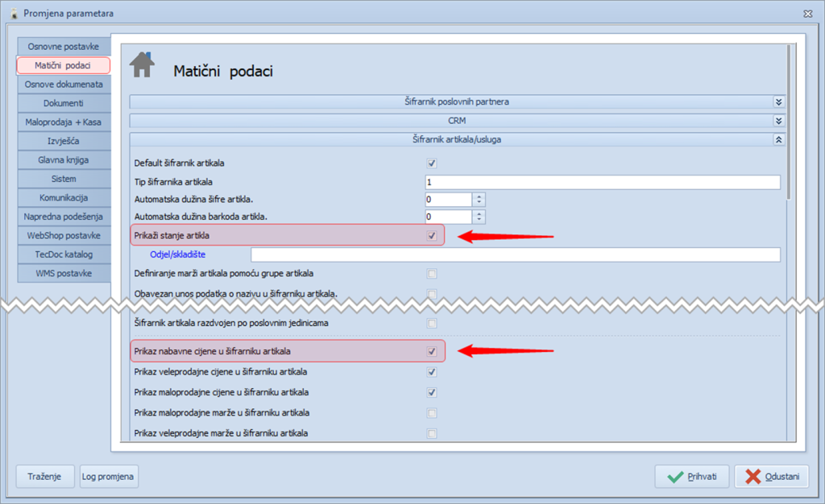Increase Automatska dužina šifre artikla value
This screenshot has height=504, width=825.
coord(479,196)
